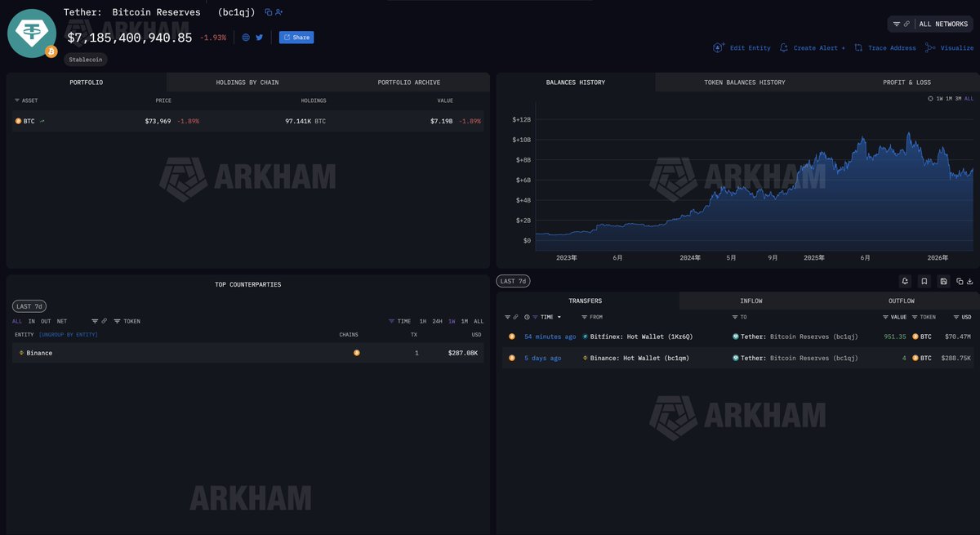Switch to HOLDINGS BY CHAIN tab
This screenshot has width=980, height=535.
[x=247, y=82]
